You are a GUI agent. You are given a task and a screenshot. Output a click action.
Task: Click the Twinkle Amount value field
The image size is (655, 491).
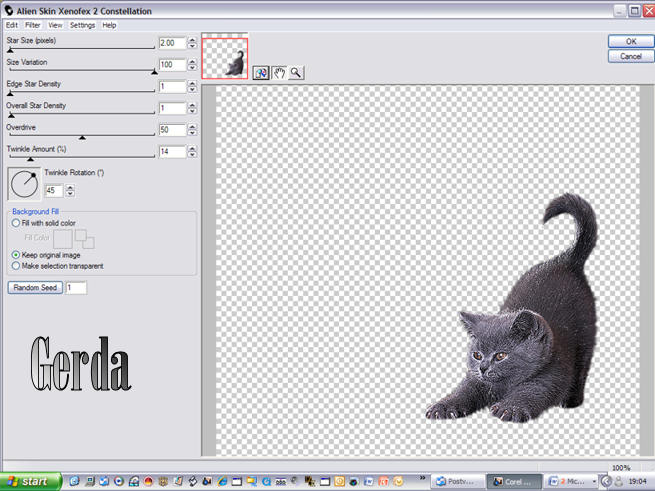click(x=173, y=152)
